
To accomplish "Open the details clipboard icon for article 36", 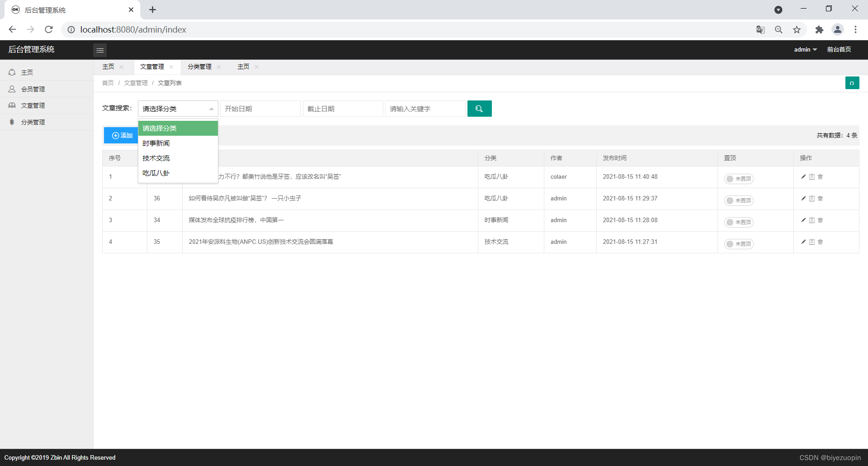I will [x=812, y=198].
